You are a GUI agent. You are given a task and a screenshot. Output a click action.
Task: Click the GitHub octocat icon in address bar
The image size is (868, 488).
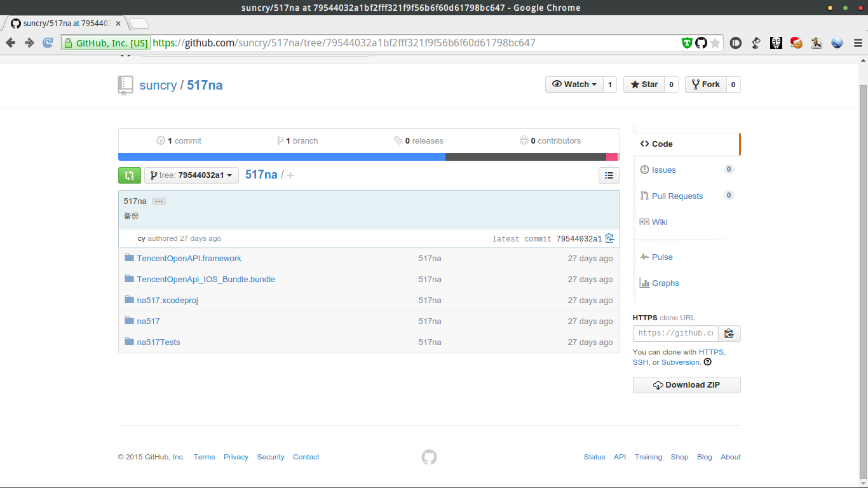[701, 43]
